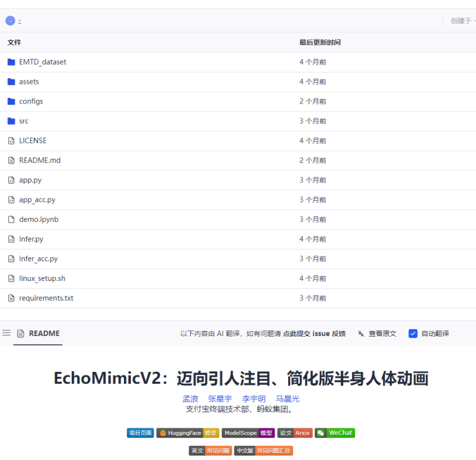Open the configs folder
Image resolution: width=476 pixels, height=460 pixels.
pyautogui.click(x=31, y=102)
